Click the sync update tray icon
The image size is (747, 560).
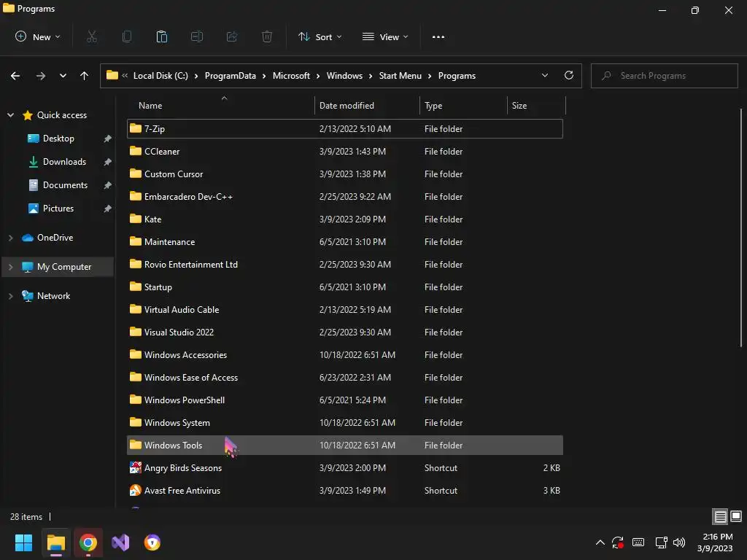pyautogui.click(x=618, y=542)
